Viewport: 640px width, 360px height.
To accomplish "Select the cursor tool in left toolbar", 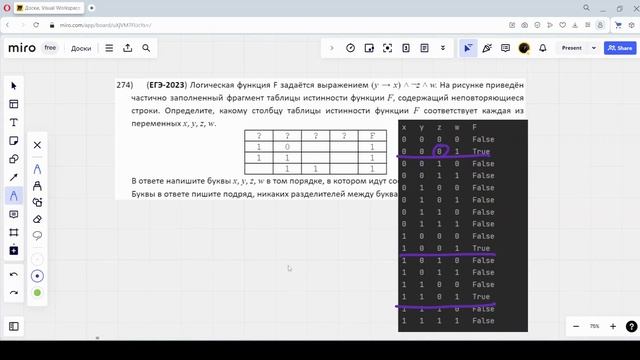I will tap(13, 86).
